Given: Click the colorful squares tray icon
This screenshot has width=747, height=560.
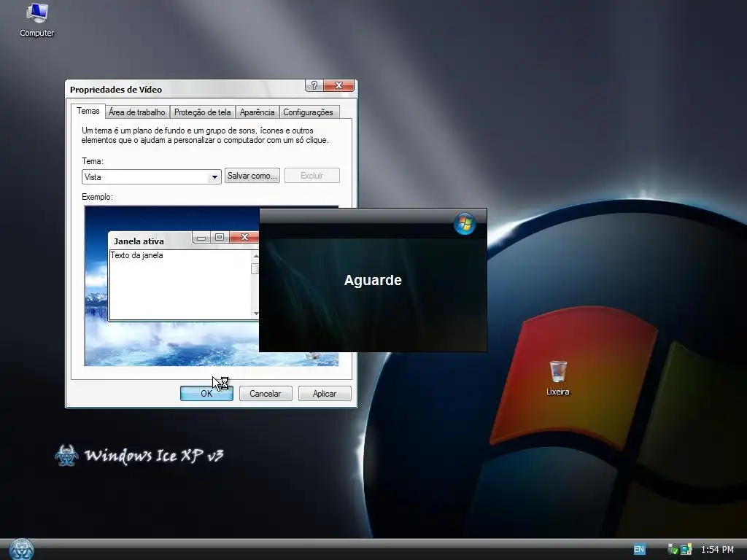Looking at the screenshot, I should click(x=686, y=550).
